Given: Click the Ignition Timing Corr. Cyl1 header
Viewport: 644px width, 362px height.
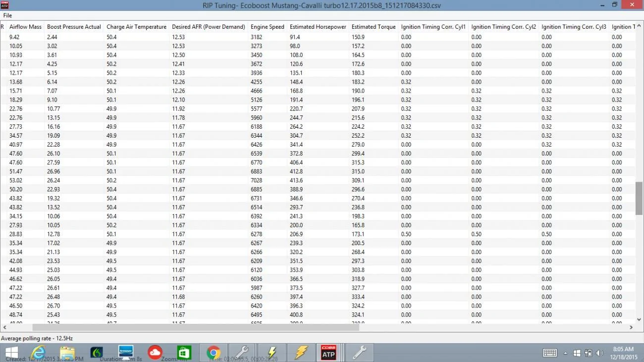Looking at the screenshot, I should click(x=433, y=27).
